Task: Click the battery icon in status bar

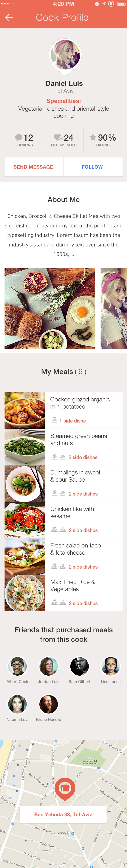Action: click(121, 4)
